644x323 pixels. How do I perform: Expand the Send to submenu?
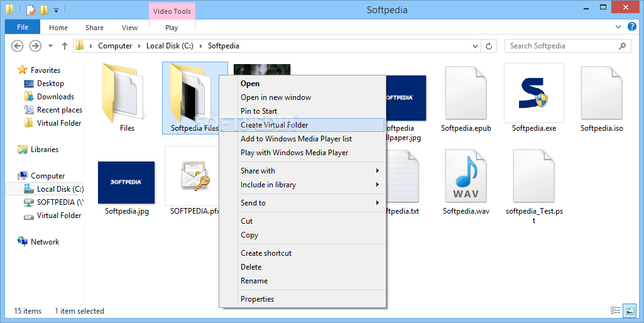(x=302, y=202)
